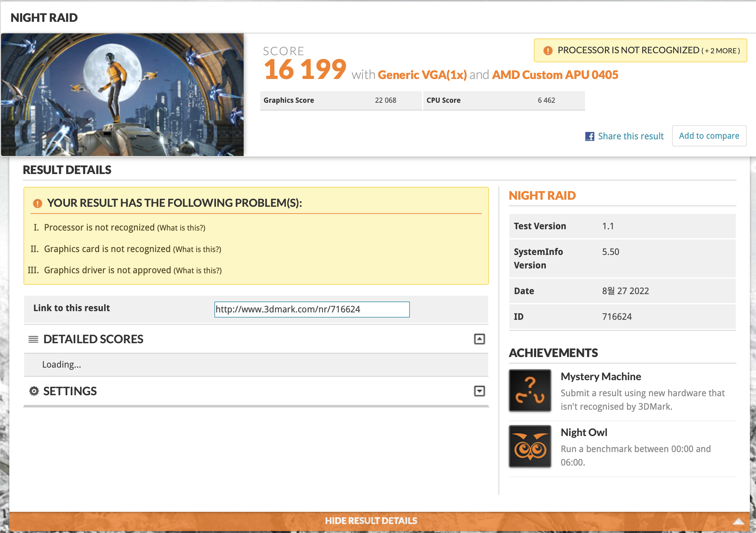Image resolution: width=756 pixels, height=533 pixels.
Task: Click Share this result link
Action: [x=630, y=136]
